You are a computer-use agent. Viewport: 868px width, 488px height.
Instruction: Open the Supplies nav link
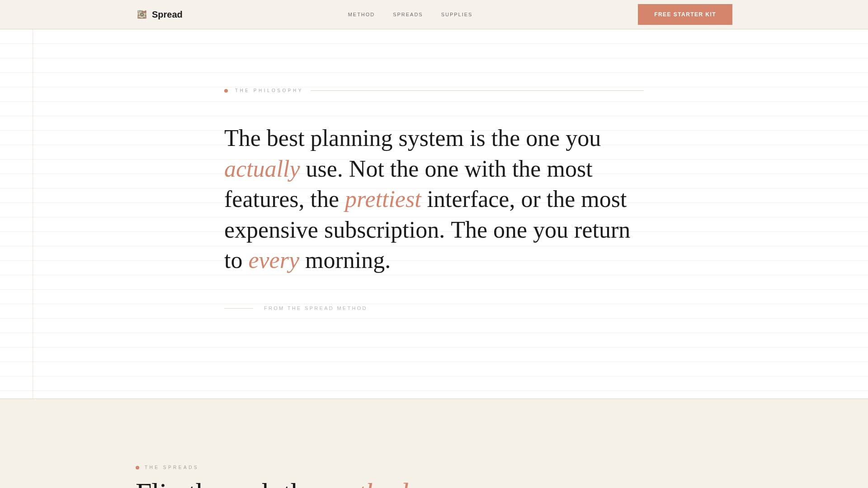(457, 14)
